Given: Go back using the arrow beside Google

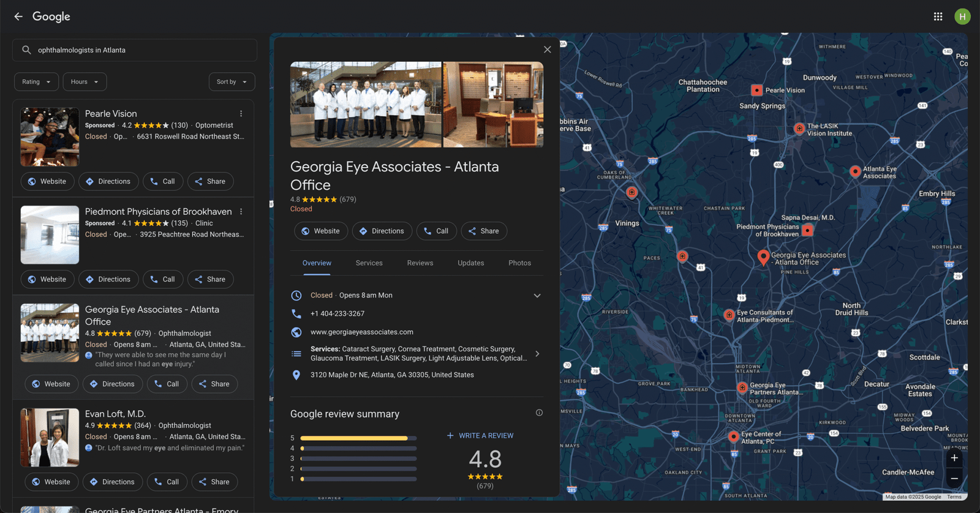Looking at the screenshot, I should coord(18,17).
